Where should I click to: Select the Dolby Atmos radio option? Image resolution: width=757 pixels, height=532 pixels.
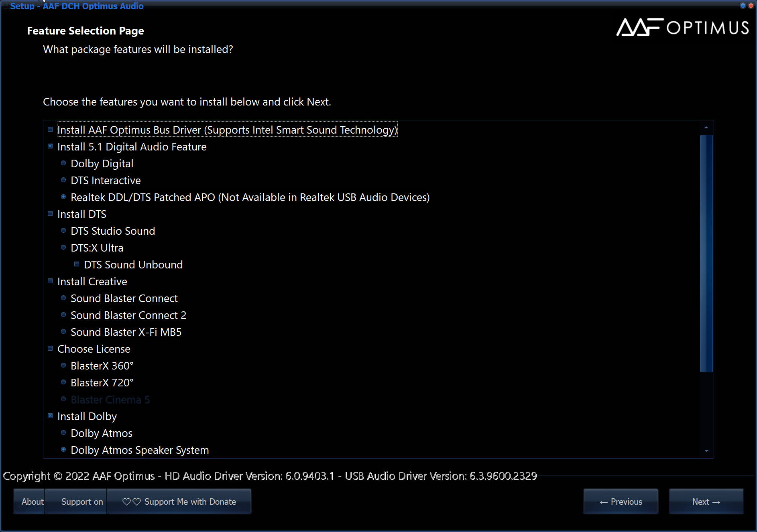tap(63, 433)
